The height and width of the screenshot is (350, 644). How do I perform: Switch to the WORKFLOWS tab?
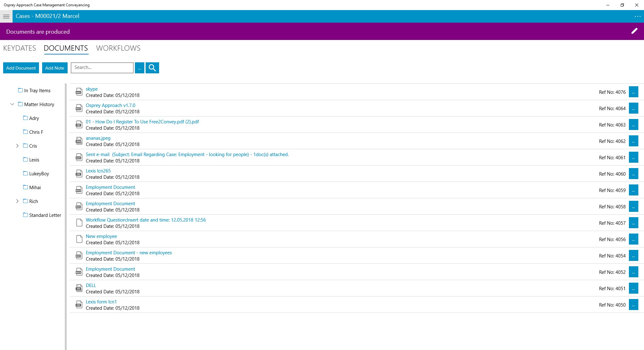tap(118, 48)
